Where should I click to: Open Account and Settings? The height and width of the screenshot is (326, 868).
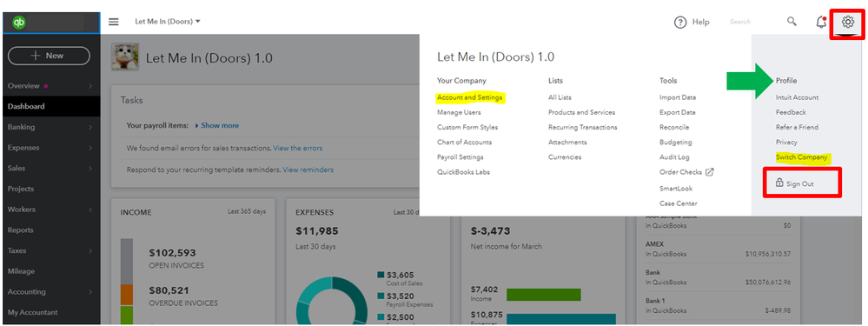click(x=470, y=97)
